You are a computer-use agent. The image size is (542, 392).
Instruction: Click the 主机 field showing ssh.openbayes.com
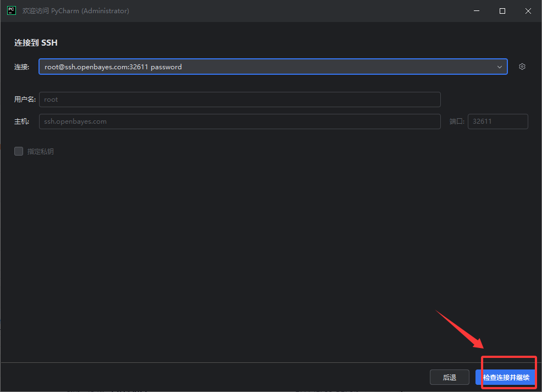pos(240,122)
